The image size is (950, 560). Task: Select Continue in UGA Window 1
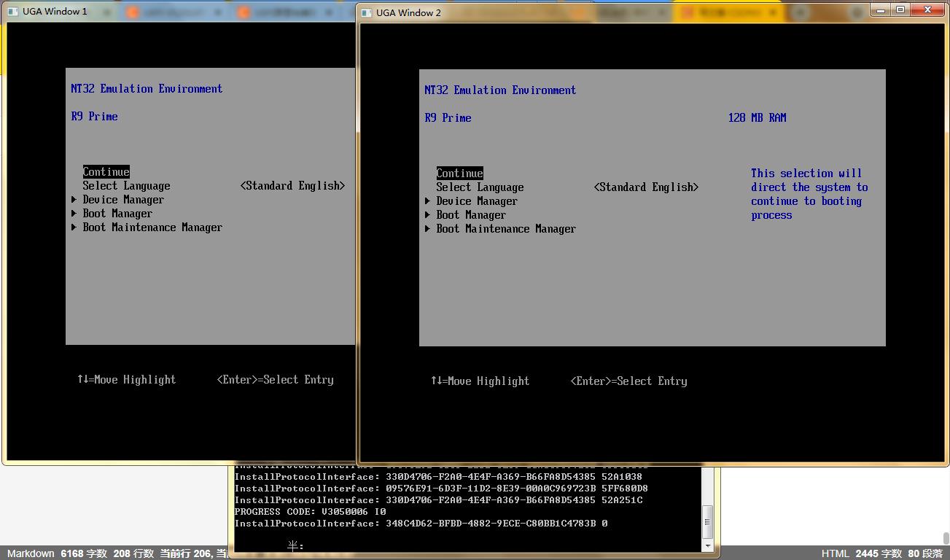[x=106, y=172]
